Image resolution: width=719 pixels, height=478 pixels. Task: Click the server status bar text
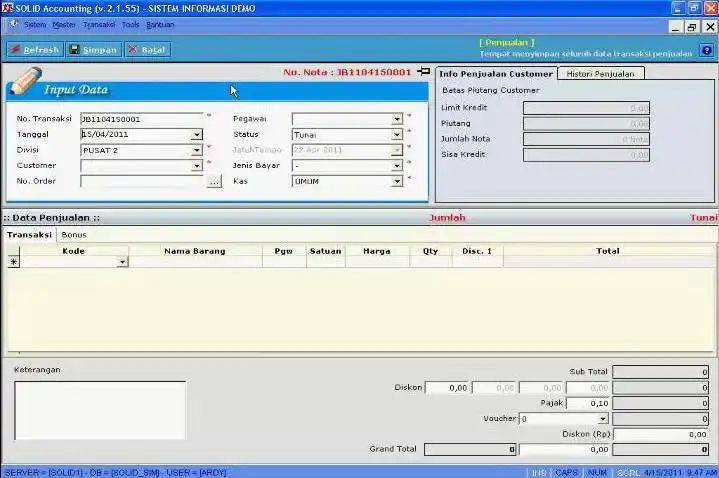pyautogui.click(x=116, y=472)
